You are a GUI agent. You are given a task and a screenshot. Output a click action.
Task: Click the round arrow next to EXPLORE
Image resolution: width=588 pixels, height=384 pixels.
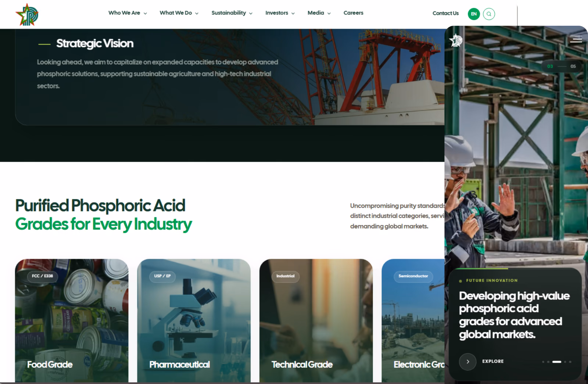[467, 362]
